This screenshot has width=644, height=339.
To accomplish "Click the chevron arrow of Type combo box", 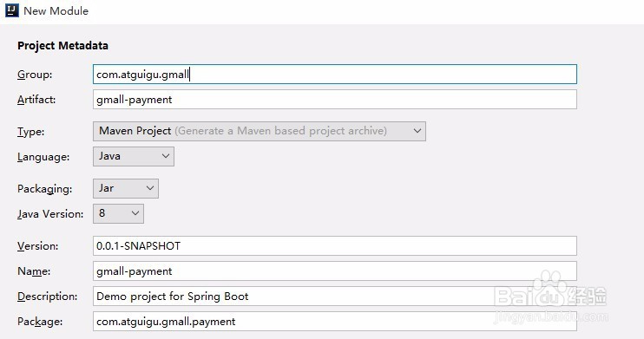I will click(x=417, y=131).
